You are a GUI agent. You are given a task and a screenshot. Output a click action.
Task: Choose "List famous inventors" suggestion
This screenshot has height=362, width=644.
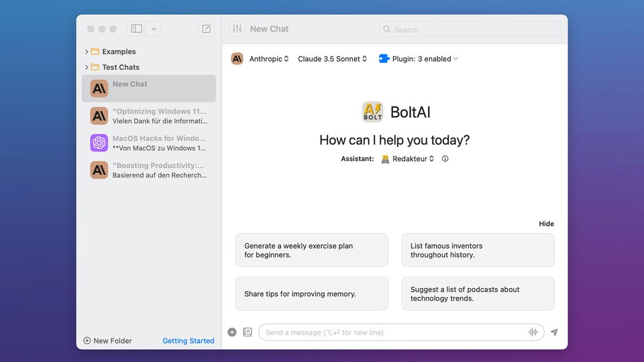478,250
